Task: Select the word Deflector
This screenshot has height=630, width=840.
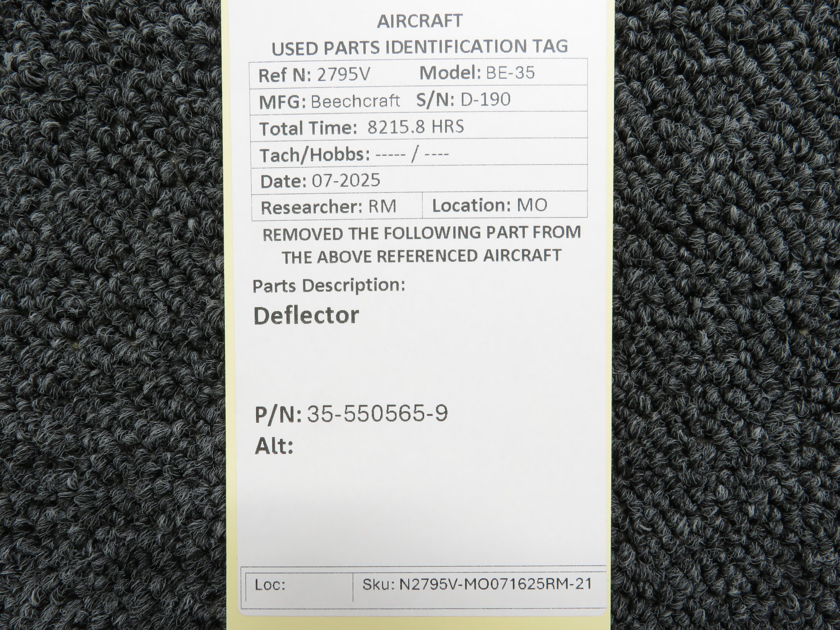Action: (x=306, y=315)
